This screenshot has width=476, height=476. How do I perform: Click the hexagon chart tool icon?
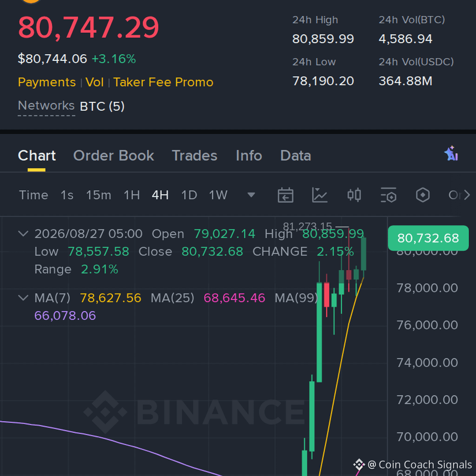(x=423, y=195)
